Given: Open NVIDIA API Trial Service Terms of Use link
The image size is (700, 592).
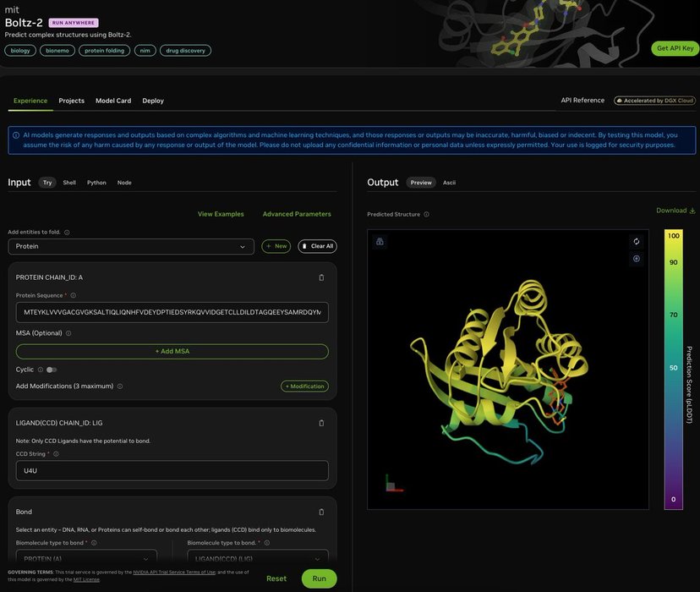Looking at the screenshot, I should pyautogui.click(x=174, y=572).
